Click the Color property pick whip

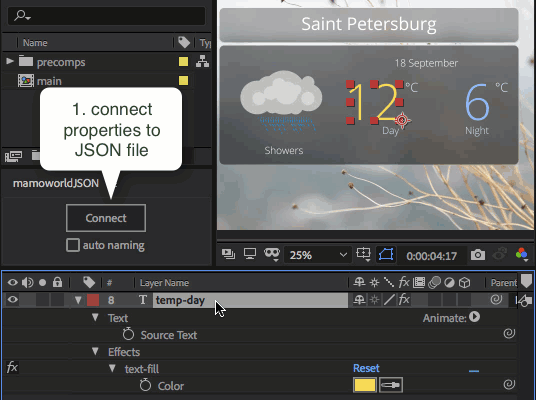click(x=509, y=384)
